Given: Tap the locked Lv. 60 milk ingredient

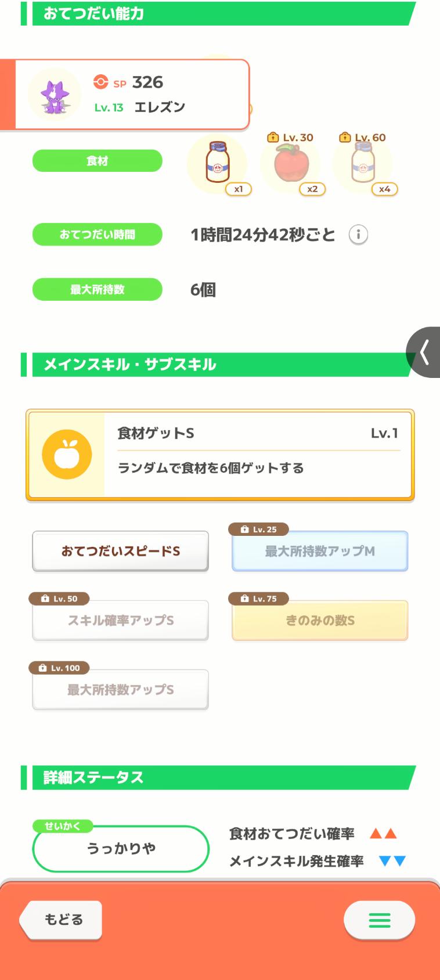Looking at the screenshot, I should point(363,164).
